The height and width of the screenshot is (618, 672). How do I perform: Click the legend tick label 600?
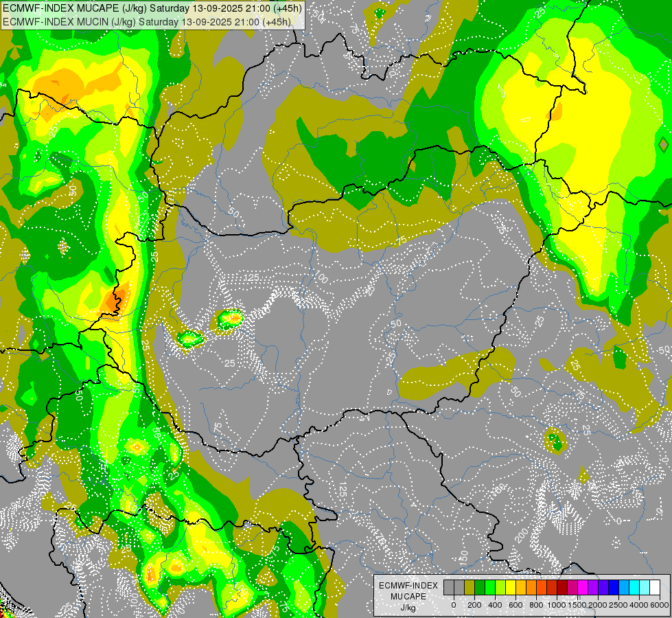515,605
